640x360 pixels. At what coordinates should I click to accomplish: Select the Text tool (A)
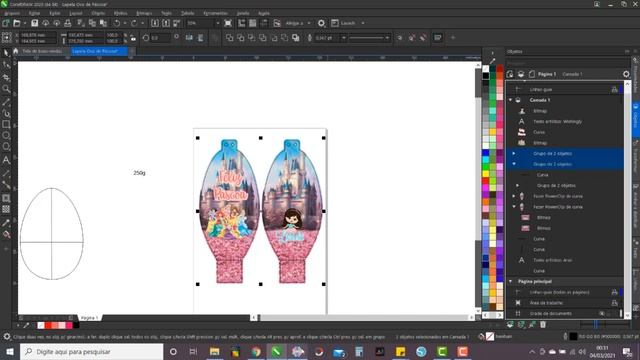[6, 160]
